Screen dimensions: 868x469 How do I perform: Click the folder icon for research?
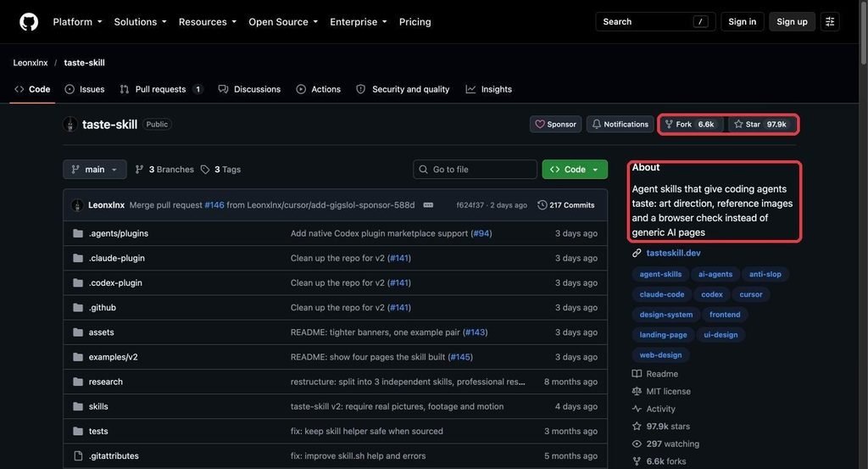(78, 382)
